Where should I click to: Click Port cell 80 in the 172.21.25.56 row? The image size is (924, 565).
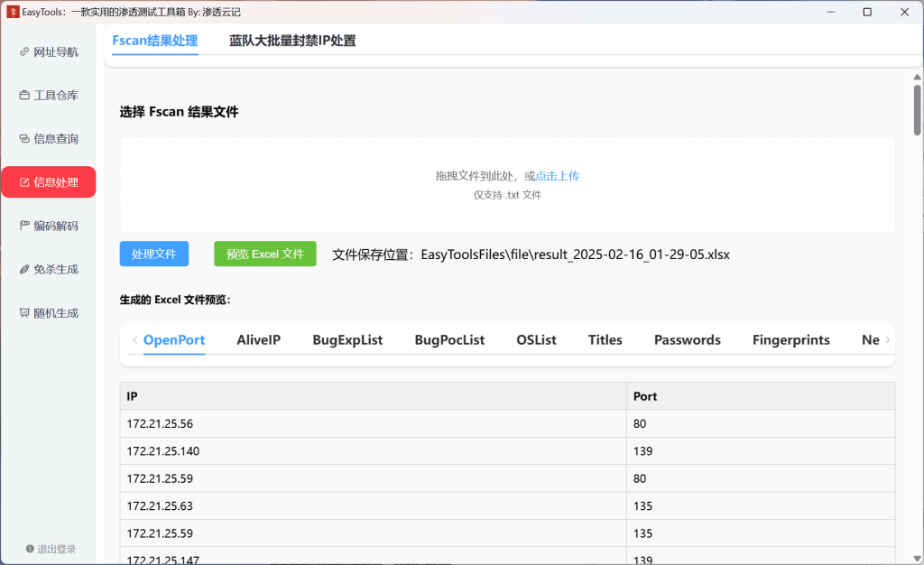point(761,423)
